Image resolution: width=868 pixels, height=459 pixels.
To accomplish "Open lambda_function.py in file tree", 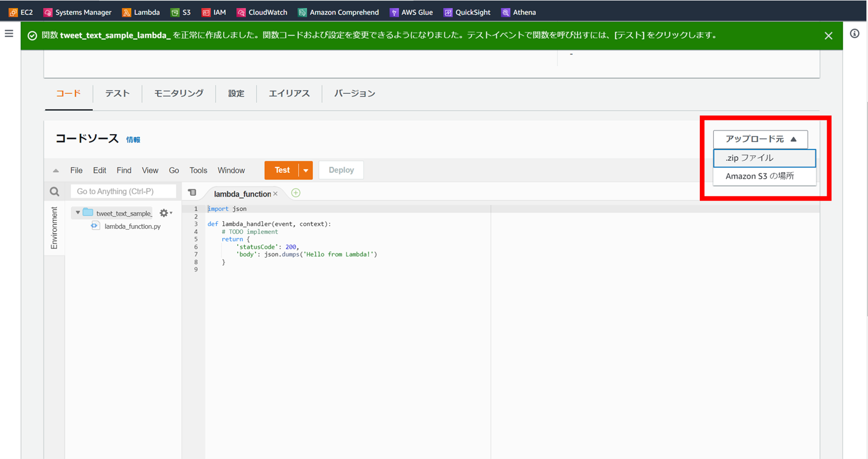I will [132, 226].
